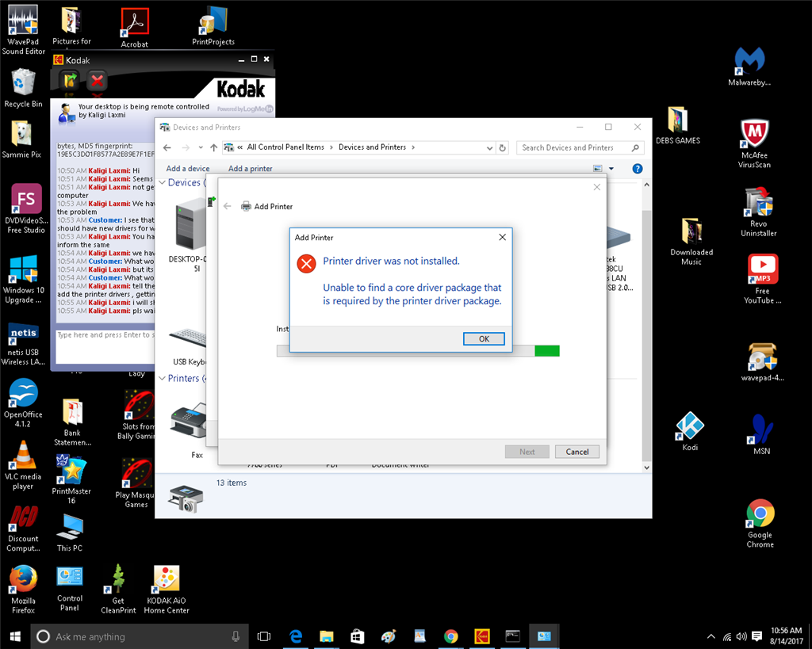Viewport: 812px width, 649px height.
Task: Click the Cortana 'Ask me anything' search box
Action: (140, 636)
